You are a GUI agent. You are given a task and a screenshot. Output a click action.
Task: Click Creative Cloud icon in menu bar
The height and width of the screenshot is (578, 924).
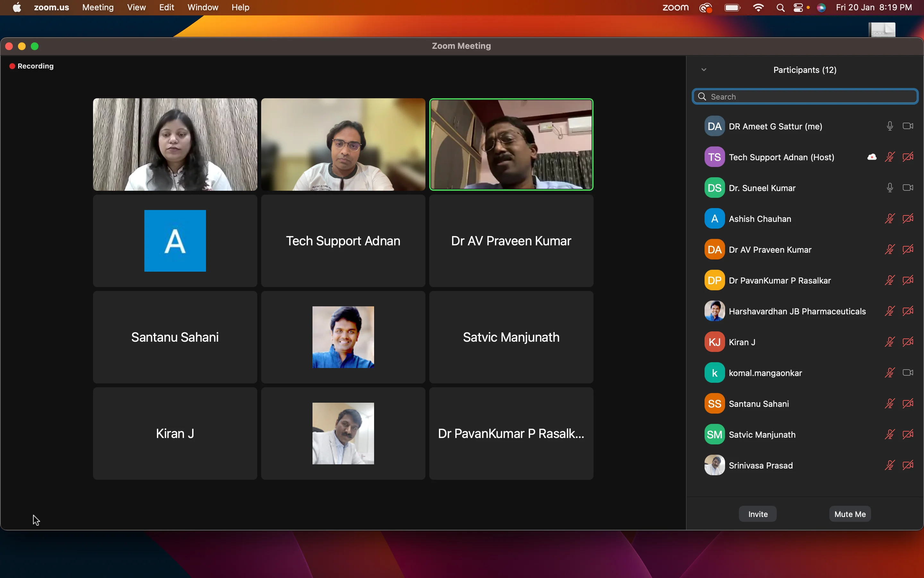(x=706, y=8)
